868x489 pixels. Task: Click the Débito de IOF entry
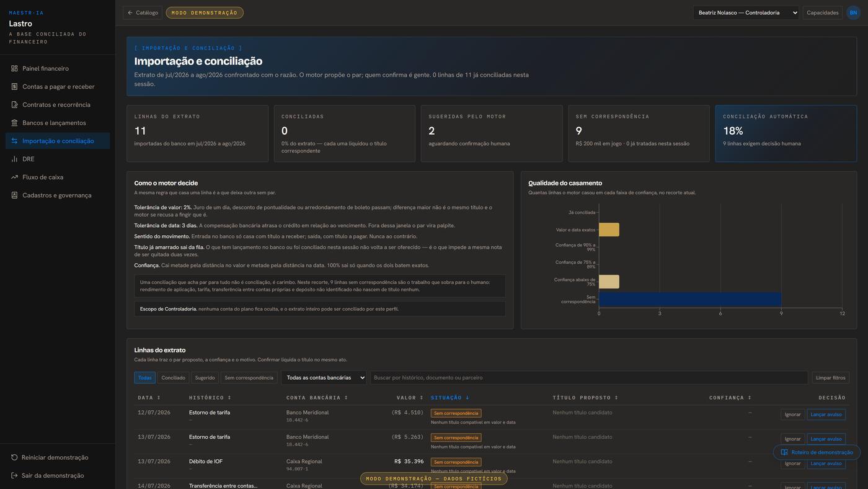(x=205, y=462)
